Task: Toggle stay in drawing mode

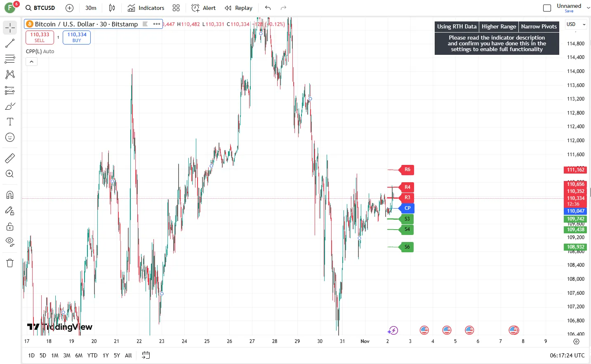Action: point(10,211)
